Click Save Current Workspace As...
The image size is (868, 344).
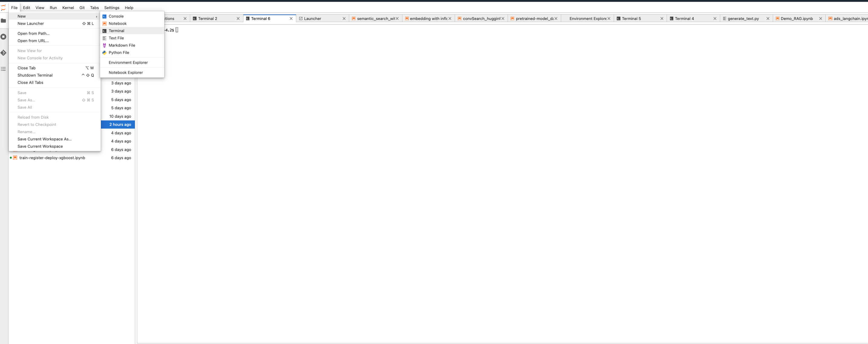pos(44,139)
